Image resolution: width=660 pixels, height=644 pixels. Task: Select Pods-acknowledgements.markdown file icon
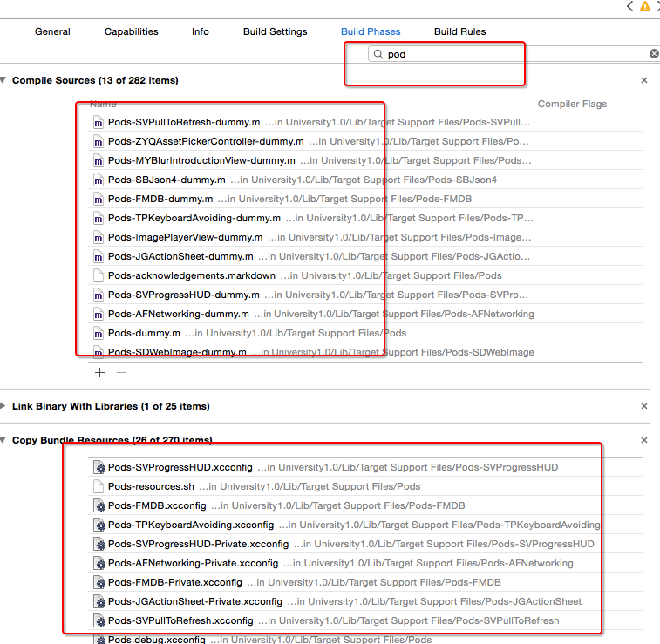[98, 276]
